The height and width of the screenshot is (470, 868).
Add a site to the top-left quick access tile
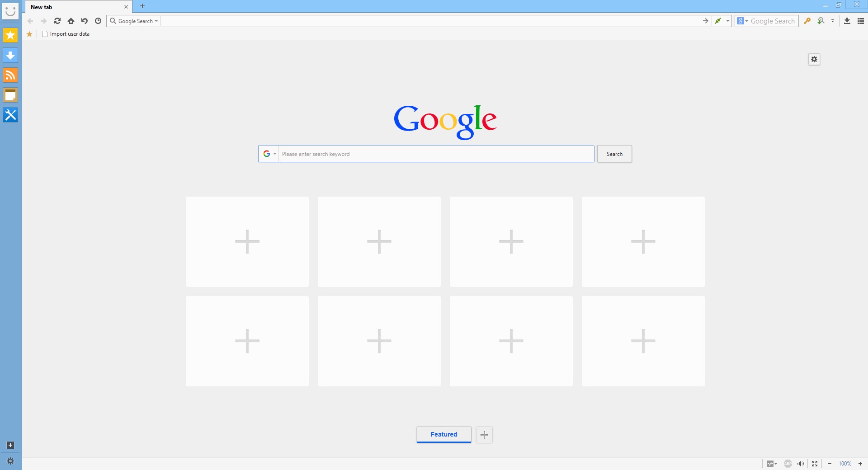(x=247, y=241)
